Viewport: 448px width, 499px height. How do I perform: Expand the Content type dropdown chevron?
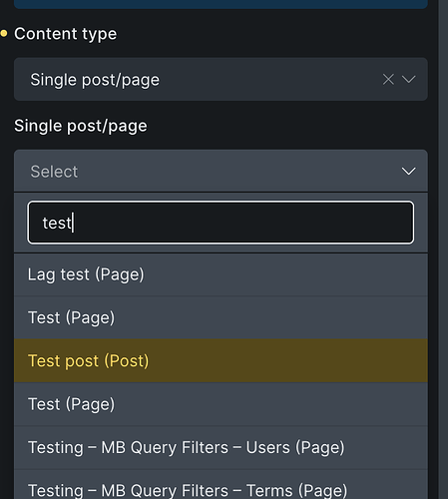click(408, 80)
